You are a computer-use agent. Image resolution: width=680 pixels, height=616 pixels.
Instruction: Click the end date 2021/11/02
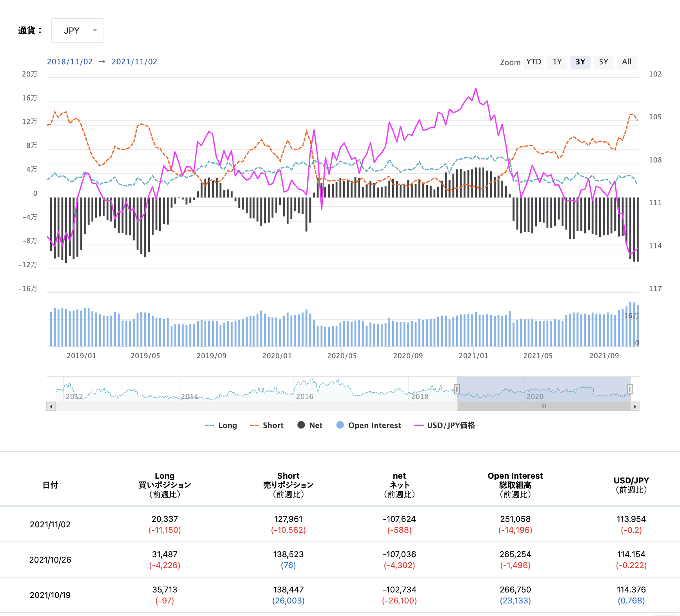point(135,62)
